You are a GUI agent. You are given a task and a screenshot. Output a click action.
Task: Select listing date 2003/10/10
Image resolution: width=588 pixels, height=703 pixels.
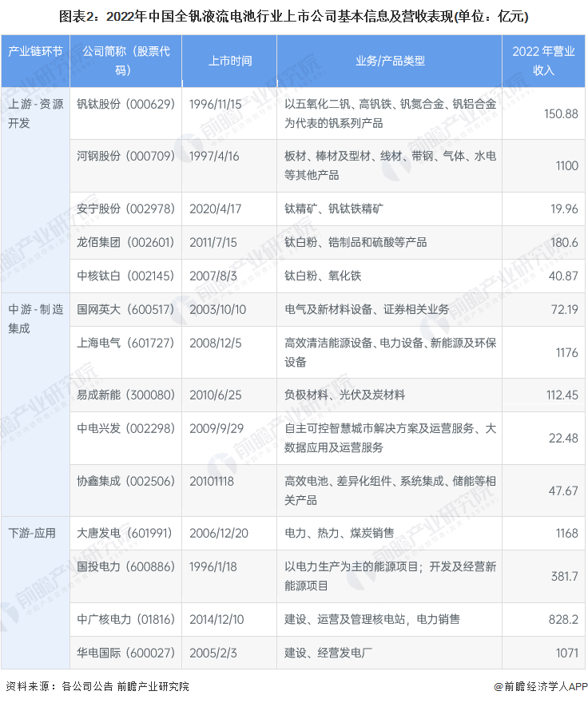pyautogui.click(x=217, y=310)
